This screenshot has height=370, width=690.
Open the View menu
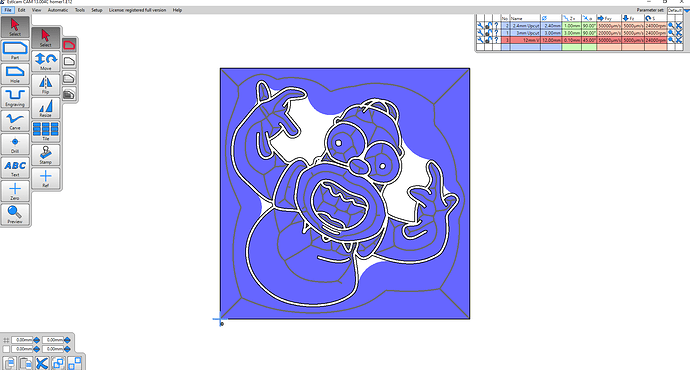(x=37, y=10)
